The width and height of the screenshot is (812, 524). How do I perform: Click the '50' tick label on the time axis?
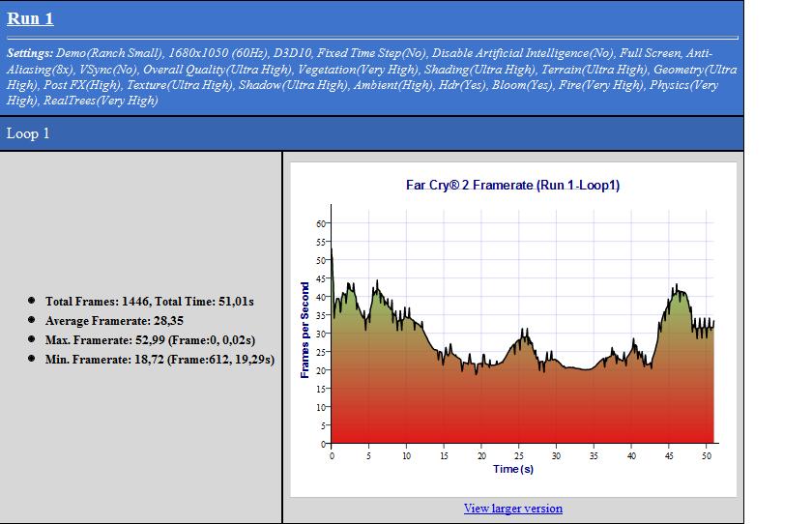707,455
